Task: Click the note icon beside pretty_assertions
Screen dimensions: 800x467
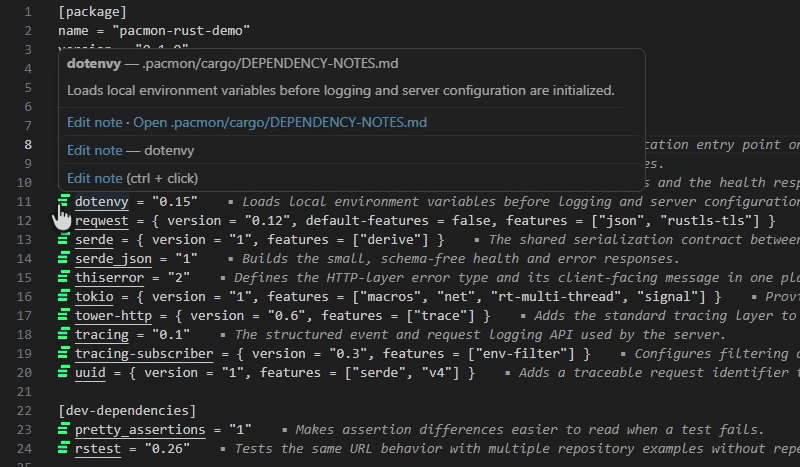Action: pyautogui.click(x=63, y=429)
